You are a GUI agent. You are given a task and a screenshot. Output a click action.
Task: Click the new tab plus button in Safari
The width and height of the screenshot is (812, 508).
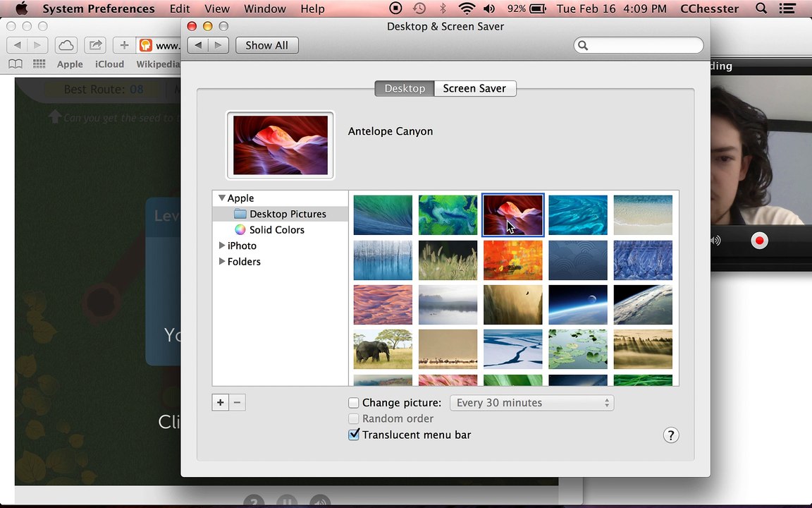[124, 45]
